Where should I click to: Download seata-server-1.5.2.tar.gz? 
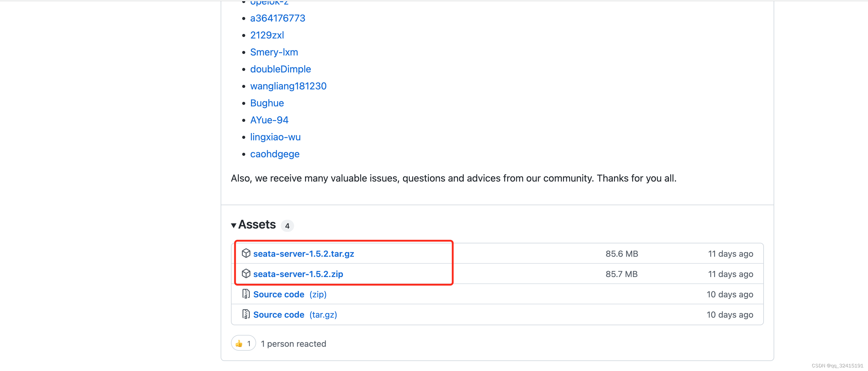303,253
